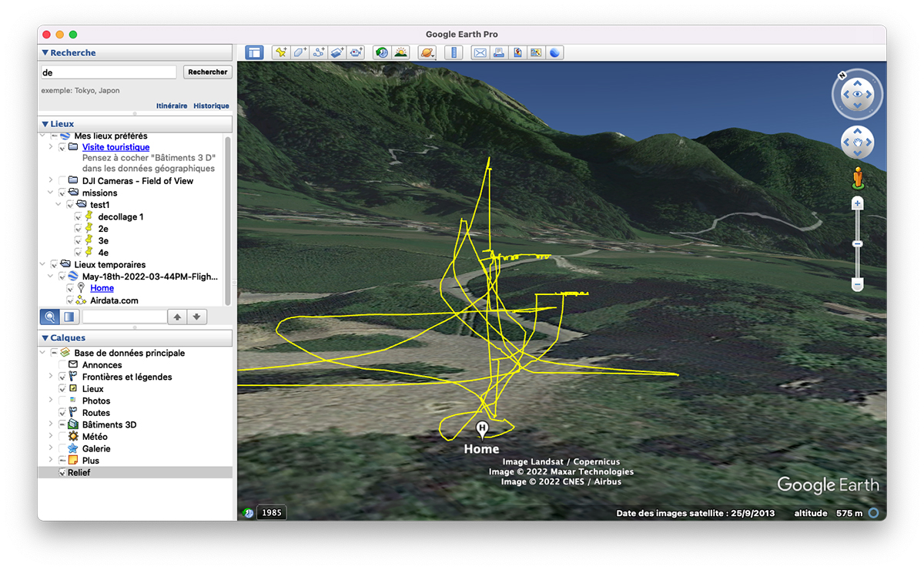Click the north indicator on the compass

pyautogui.click(x=842, y=75)
